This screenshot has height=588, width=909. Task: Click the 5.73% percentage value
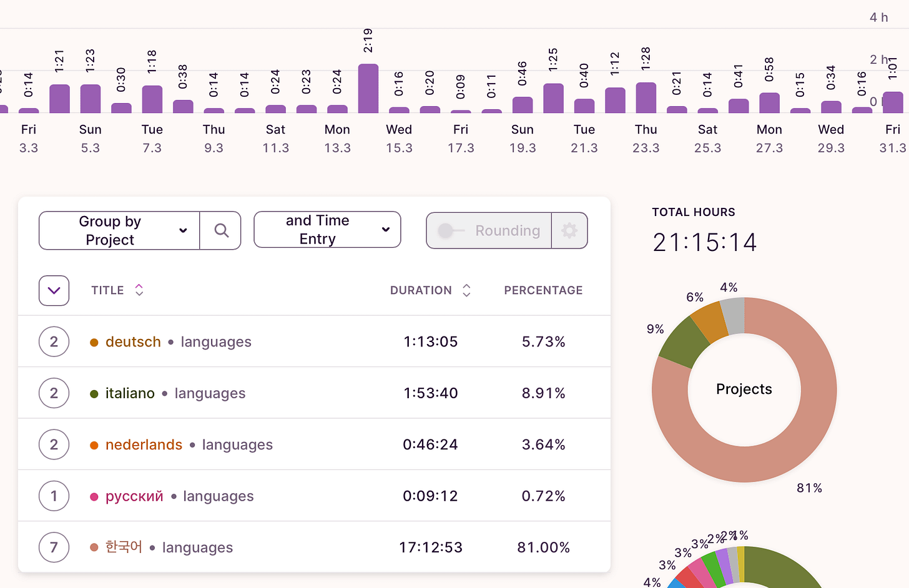click(x=543, y=341)
